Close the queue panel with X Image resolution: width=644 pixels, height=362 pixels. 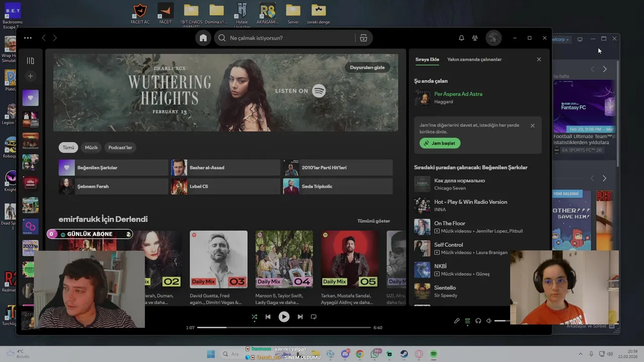(539, 59)
